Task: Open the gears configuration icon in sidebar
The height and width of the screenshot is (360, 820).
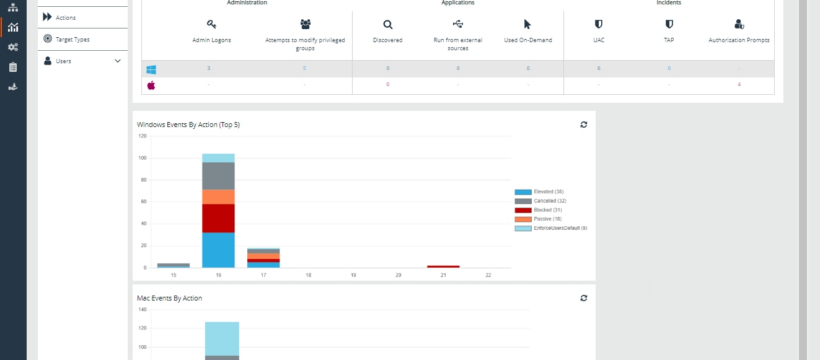Action: coord(13,47)
